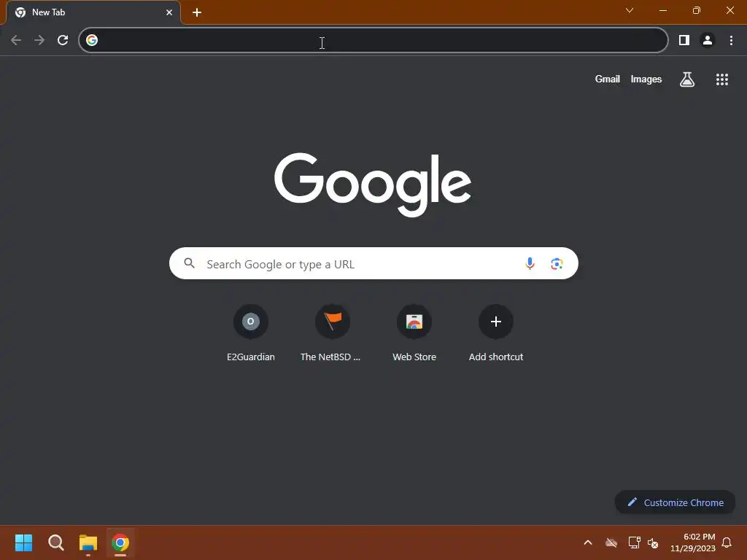This screenshot has height=560, width=747.
Task: Open the Google apps grid
Action: [x=721, y=79]
